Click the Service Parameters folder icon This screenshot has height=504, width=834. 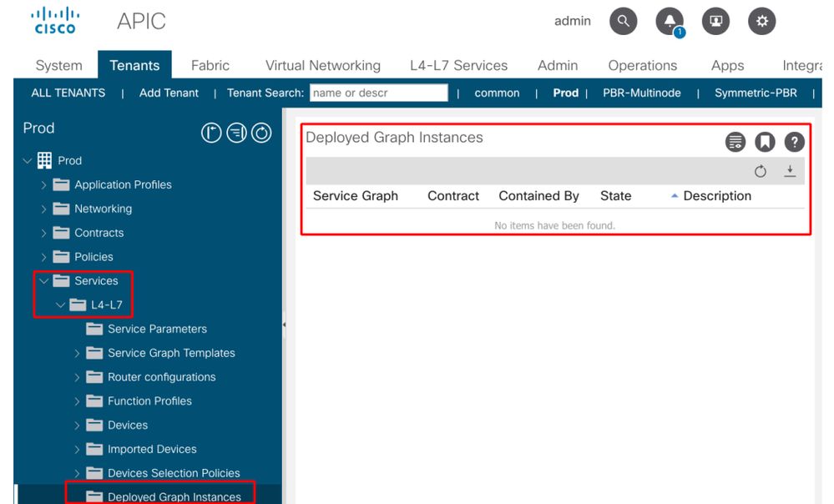94,329
